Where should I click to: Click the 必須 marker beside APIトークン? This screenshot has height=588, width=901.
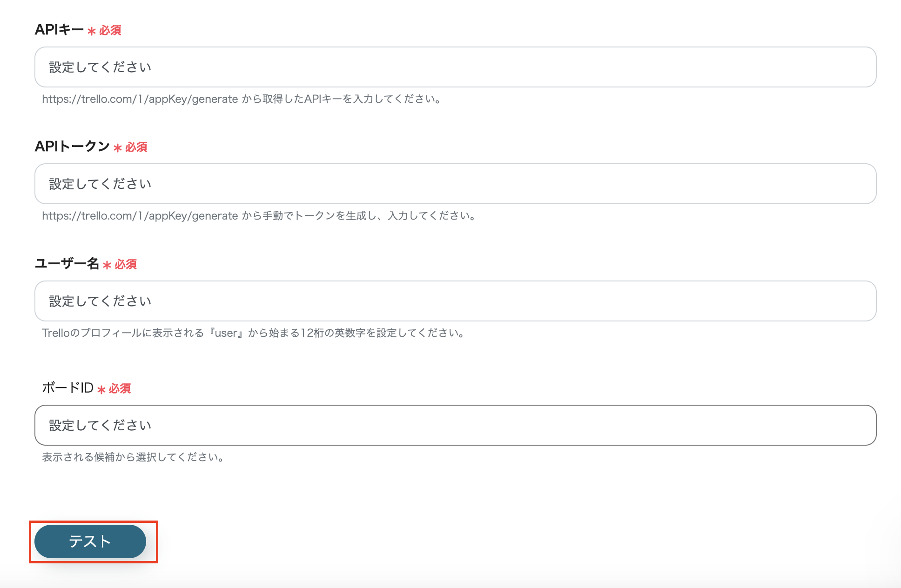[136, 147]
